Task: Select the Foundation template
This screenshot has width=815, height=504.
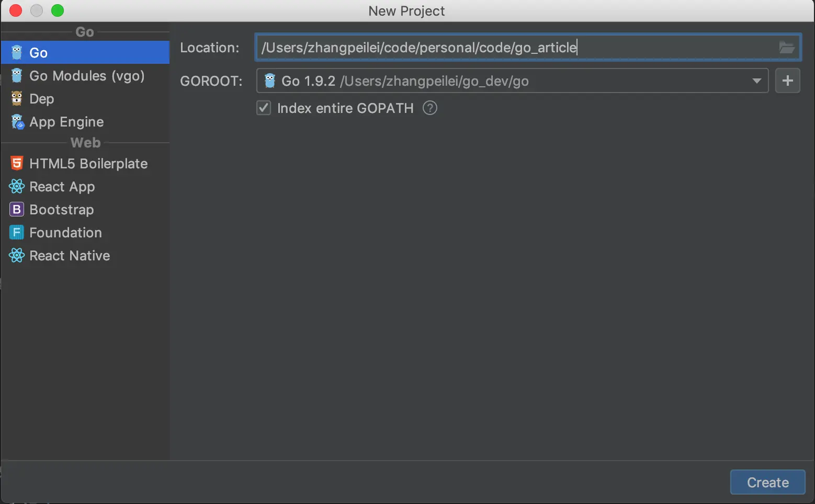Action: (x=85, y=233)
